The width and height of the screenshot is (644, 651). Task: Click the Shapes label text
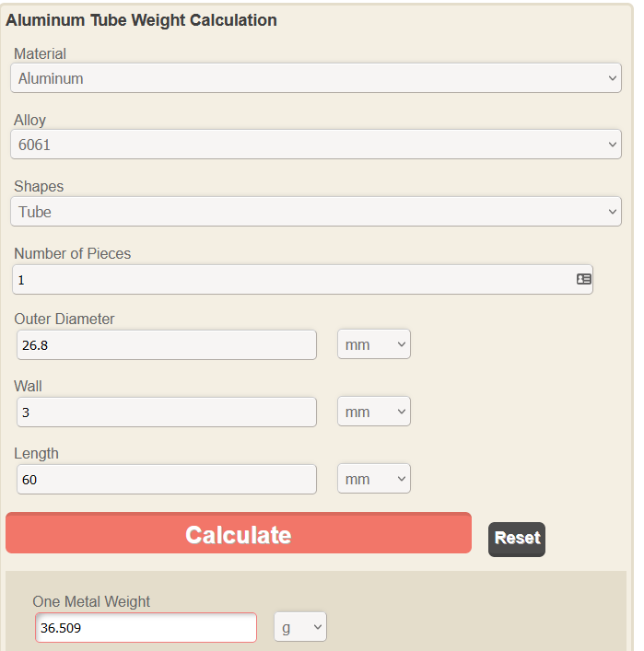click(x=39, y=186)
